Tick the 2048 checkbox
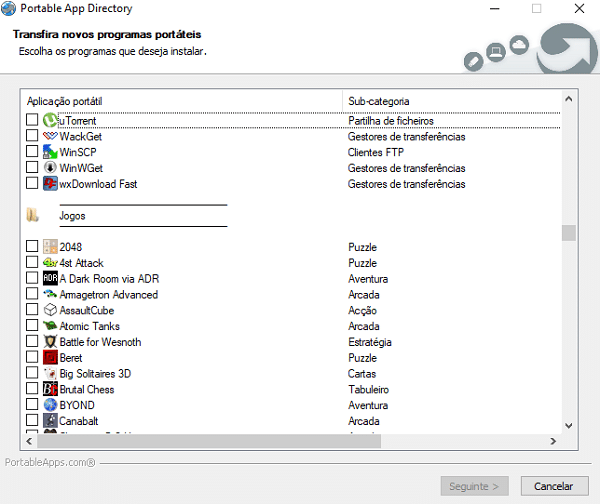Viewport: 600px width, 504px height. 32,246
